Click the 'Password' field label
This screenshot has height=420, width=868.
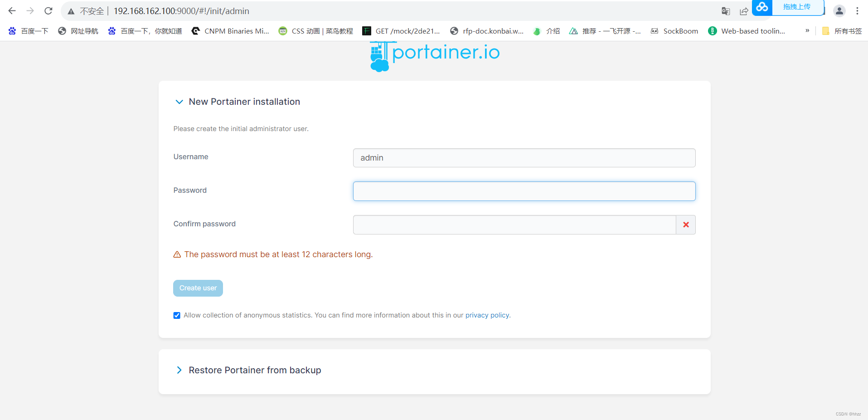pyautogui.click(x=190, y=190)
